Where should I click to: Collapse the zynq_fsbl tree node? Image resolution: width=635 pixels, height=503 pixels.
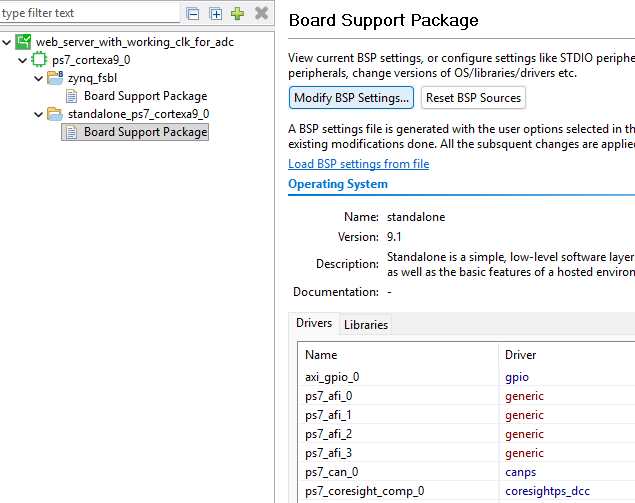pos(39,78)
